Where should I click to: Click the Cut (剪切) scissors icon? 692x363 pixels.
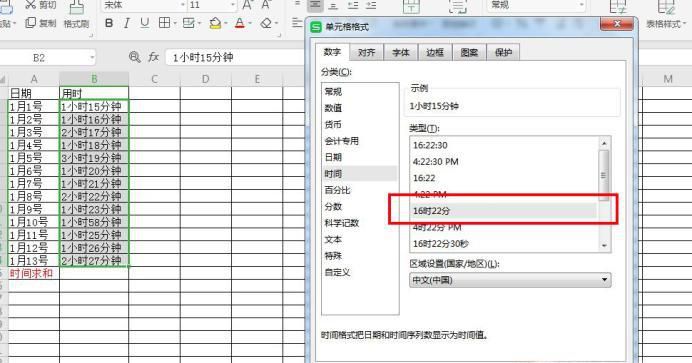[30, 5]
